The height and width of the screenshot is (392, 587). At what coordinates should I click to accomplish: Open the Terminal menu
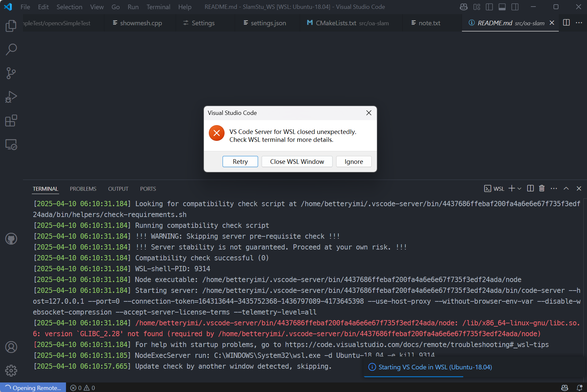(x=158, y=7)
